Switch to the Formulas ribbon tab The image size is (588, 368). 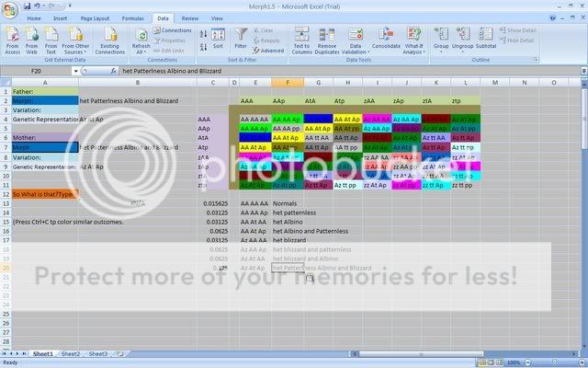(132, 17)
